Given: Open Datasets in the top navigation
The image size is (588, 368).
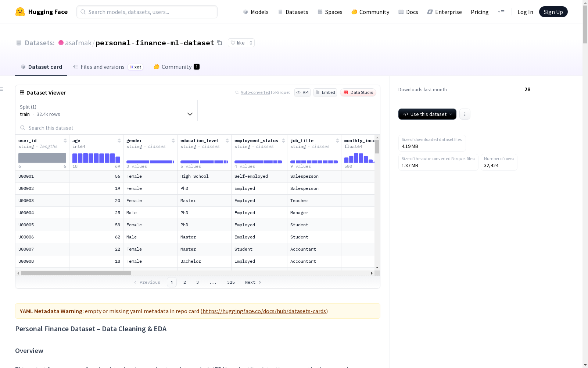Looking at the screenshot, I should click(293, 12).
